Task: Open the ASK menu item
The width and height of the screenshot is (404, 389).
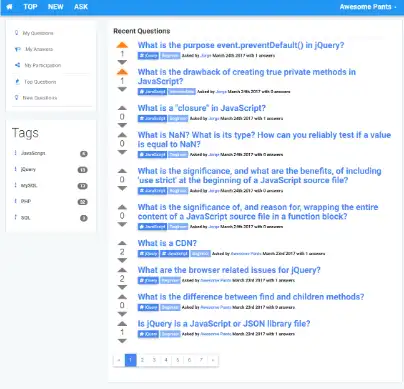Action: tap(81, 7)
